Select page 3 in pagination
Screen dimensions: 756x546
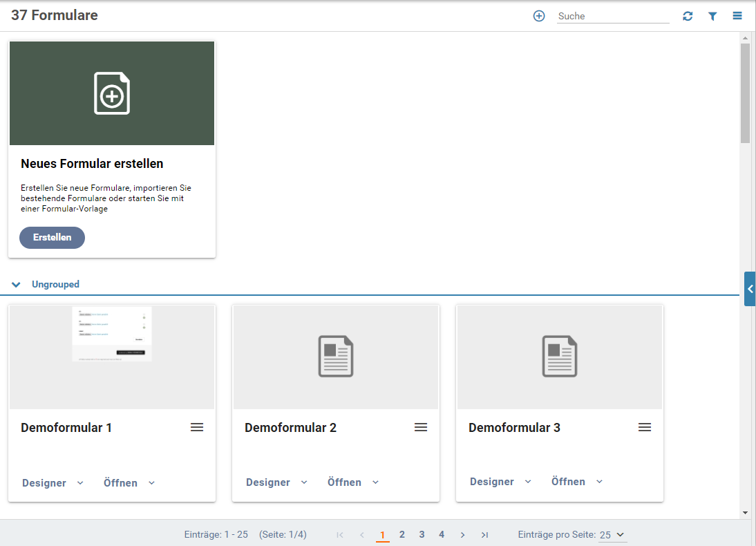point(422,534)
